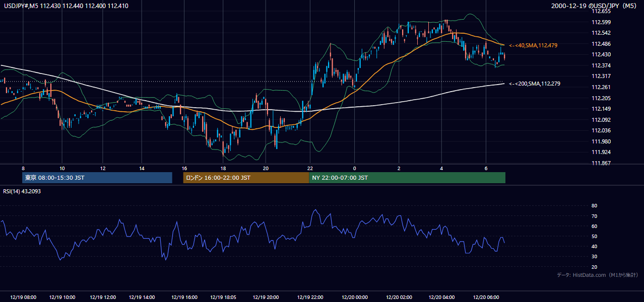Screen dimensions: 644x302
Task: Click hour marker 2 under price chart
Action: click(x=399, y=168)
